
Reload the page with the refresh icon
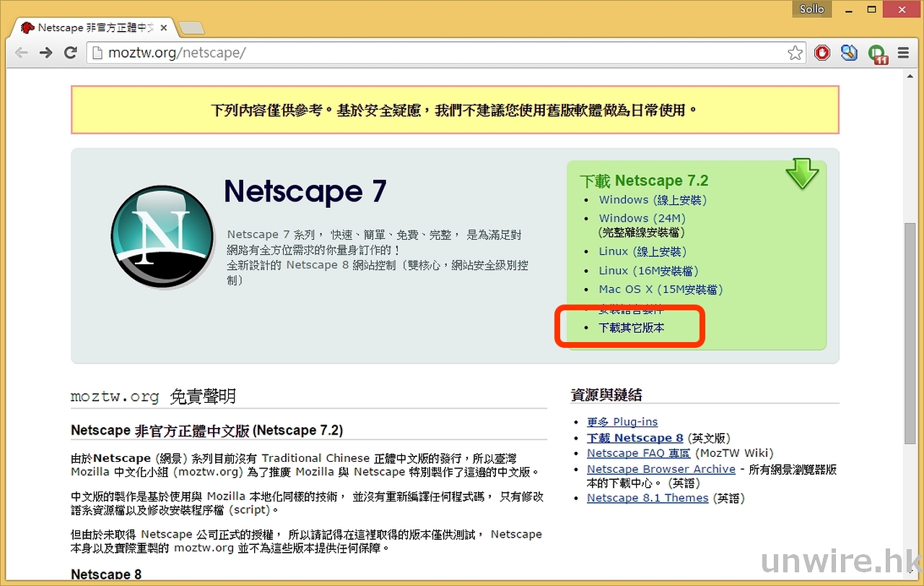(x=71, y=53)
